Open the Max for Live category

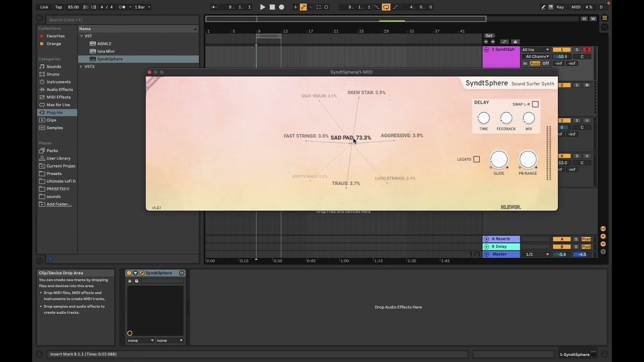[x=58, y=105]
